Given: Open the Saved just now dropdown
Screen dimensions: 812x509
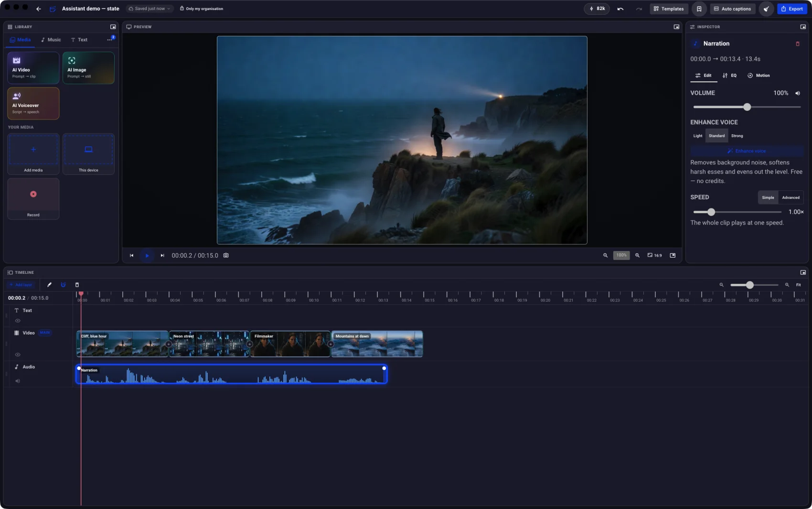Looking at the screenshot, I should pos(150,9).
